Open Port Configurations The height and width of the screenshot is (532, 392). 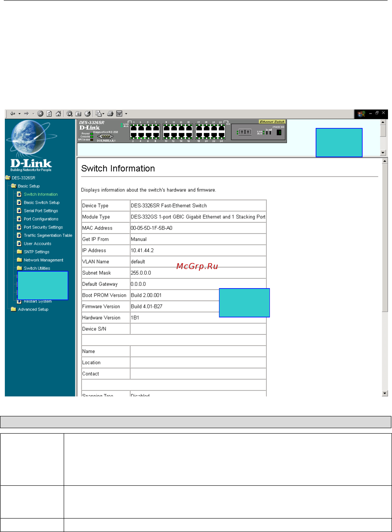[x=41, y=219]
